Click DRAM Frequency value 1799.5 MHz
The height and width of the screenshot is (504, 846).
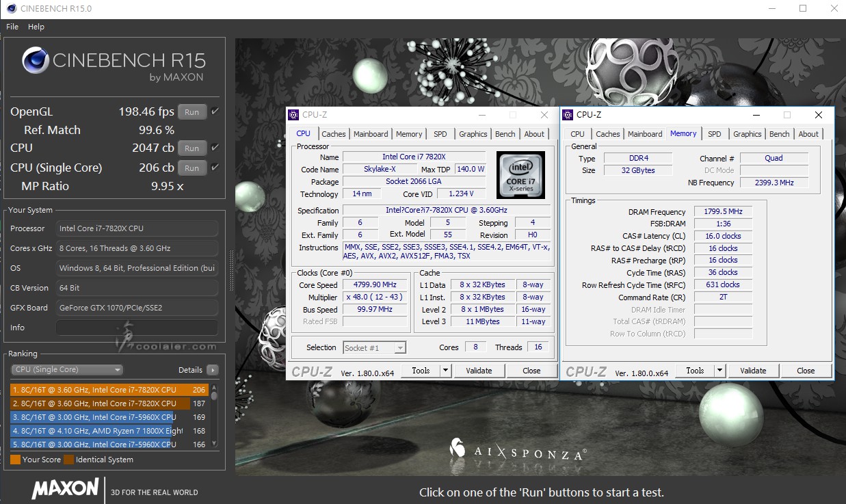coord(723,212)
